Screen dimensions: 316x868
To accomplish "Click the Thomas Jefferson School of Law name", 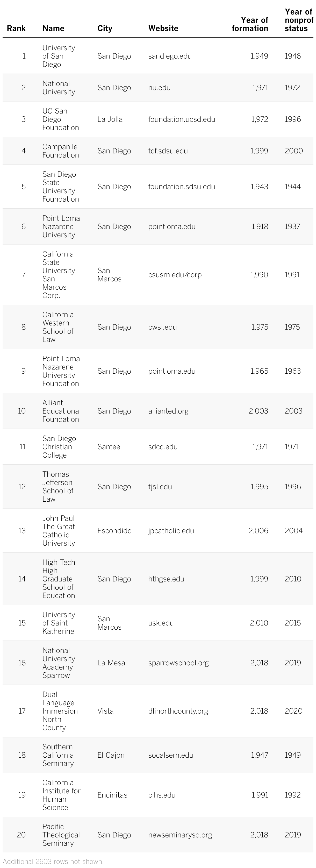I will pos(58,487).
